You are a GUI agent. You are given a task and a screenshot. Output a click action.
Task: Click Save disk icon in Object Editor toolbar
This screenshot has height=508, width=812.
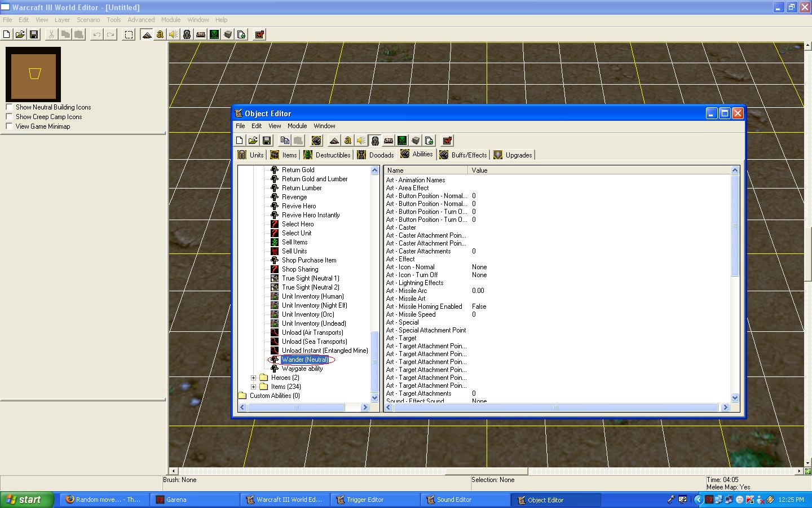point(267,141)
